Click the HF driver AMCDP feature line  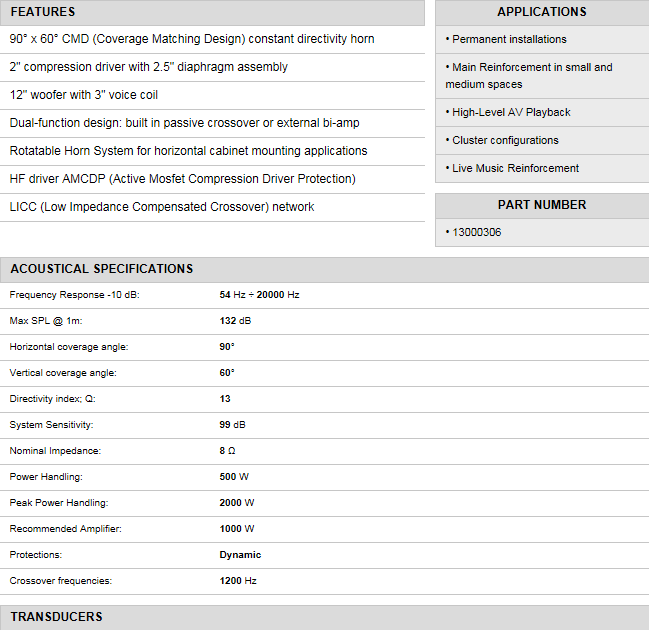[x=182, y=179]
